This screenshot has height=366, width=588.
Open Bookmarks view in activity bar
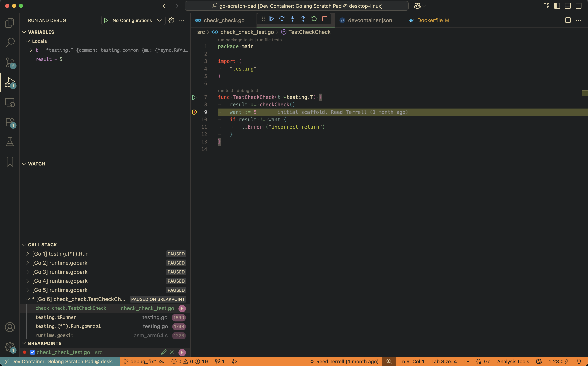[x=10, y=162]
